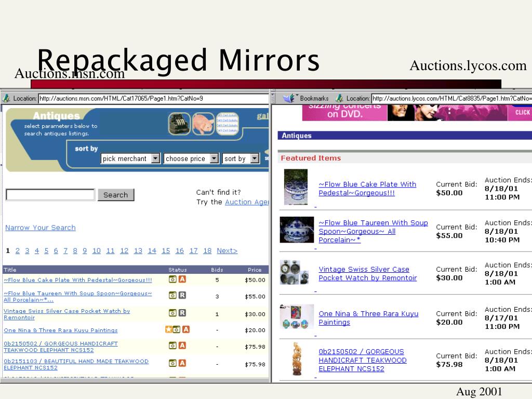The width and height of the screenshot is (532, 399).
Task: Click the Bookmarks icon in Lycos window
Action: click(289, 98)
